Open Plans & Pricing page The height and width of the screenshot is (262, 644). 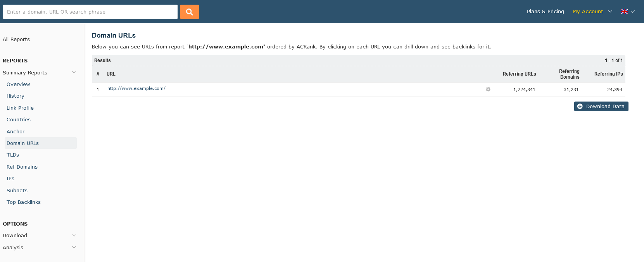545,12
